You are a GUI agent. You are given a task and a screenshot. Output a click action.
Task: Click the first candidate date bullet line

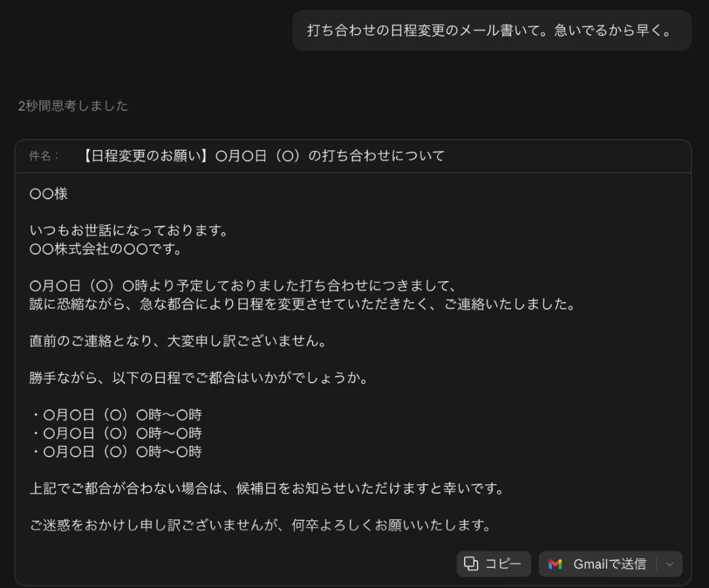coord(116,415)
